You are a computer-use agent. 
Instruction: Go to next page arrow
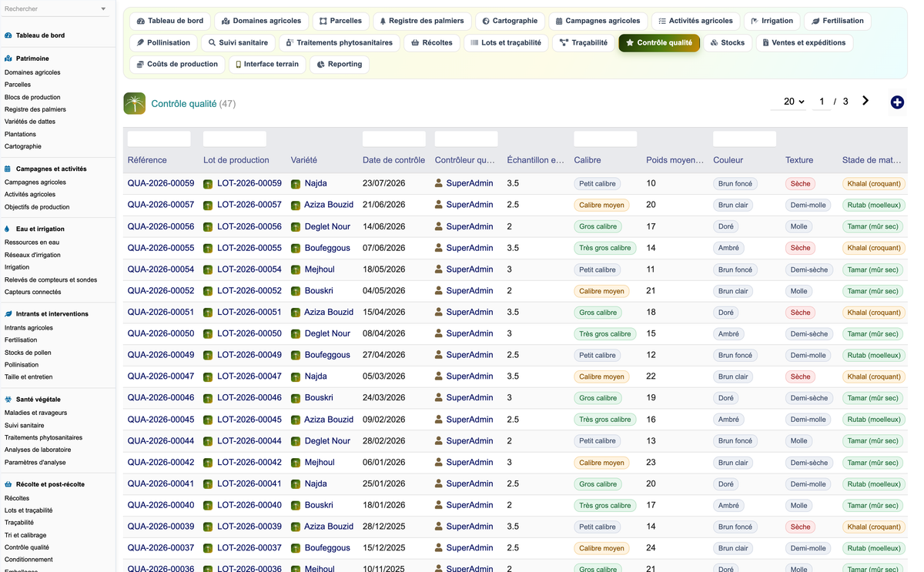865,101
